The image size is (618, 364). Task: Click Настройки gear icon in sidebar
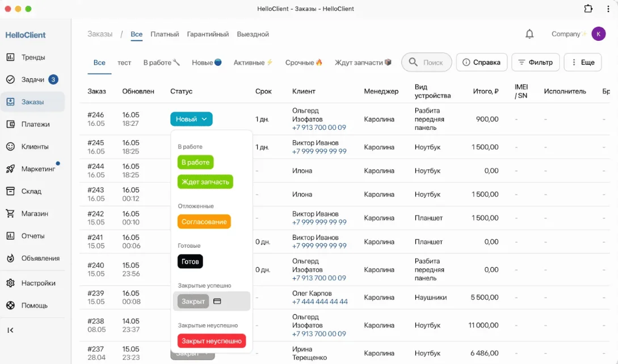coord(10,283)
